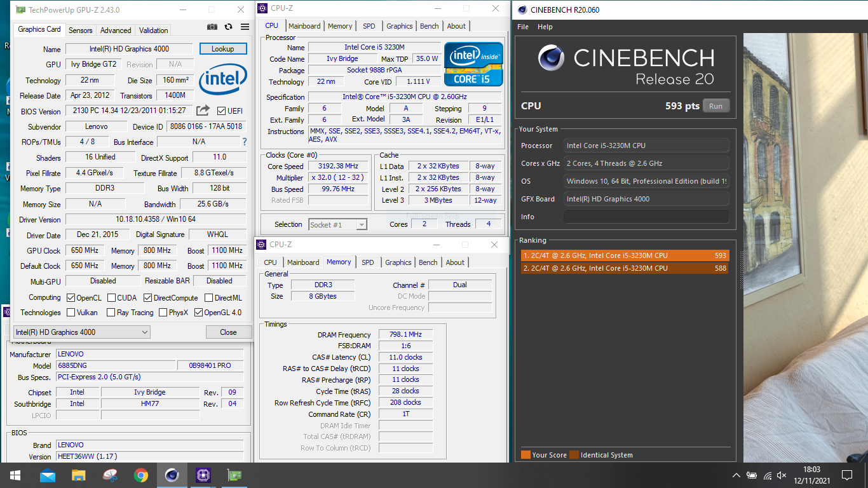Click the network Wi-Fi tray icon

pos(768,475)
